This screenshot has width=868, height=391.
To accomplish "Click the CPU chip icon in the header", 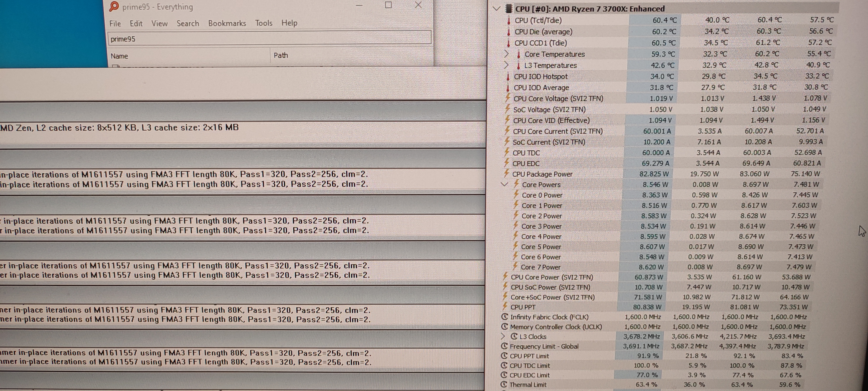I will point(509,9).
